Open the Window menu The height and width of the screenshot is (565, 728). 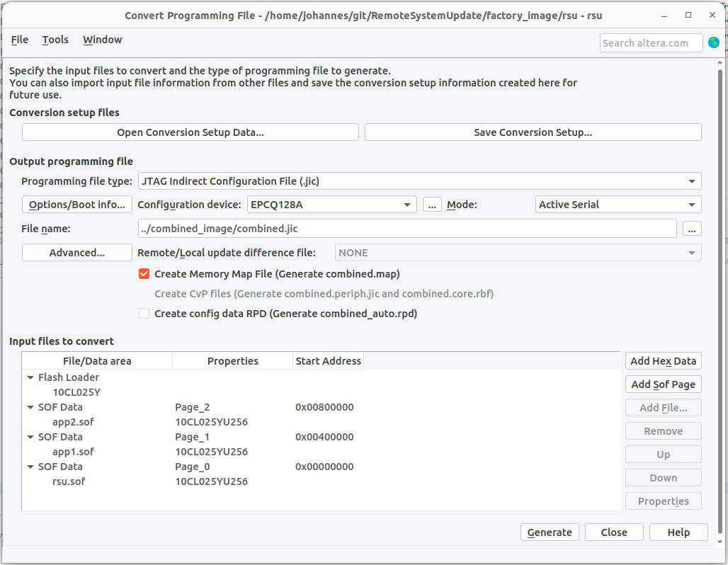(102, 40)
